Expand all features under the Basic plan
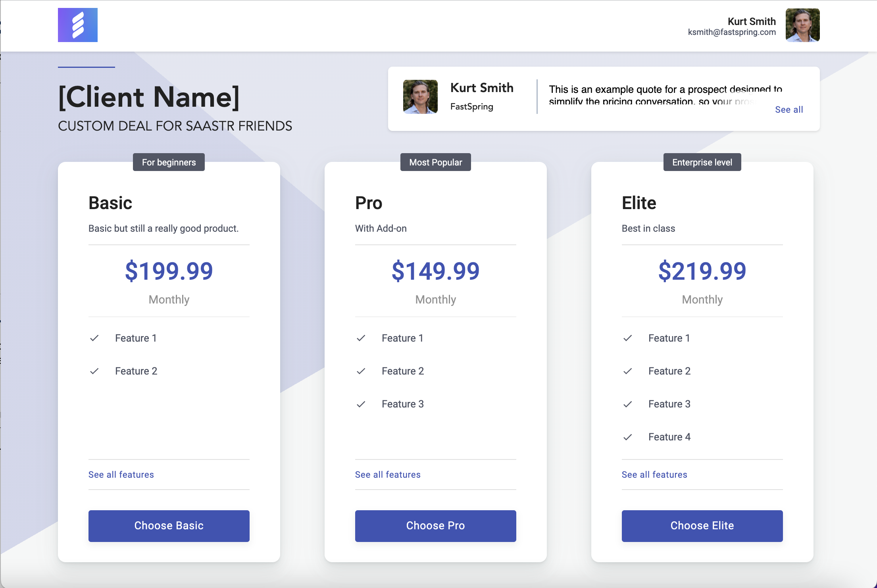The image size is (877, 588). pos(121,475)
